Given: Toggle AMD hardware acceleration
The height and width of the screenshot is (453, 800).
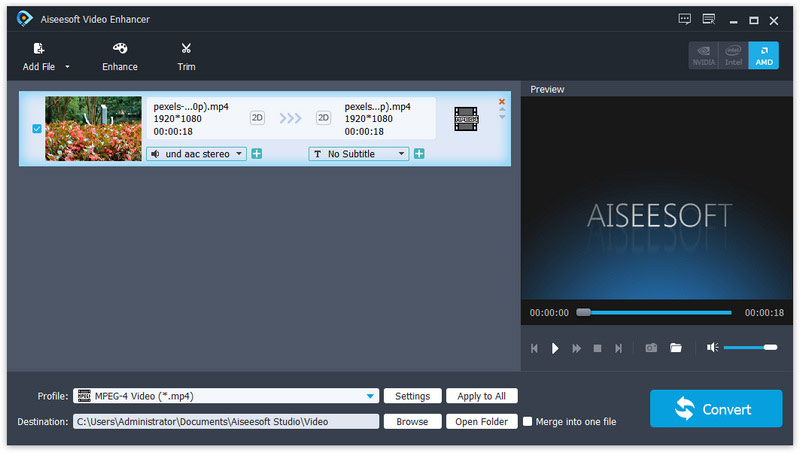Looking at the screenshot, I should tap(764, 56).
